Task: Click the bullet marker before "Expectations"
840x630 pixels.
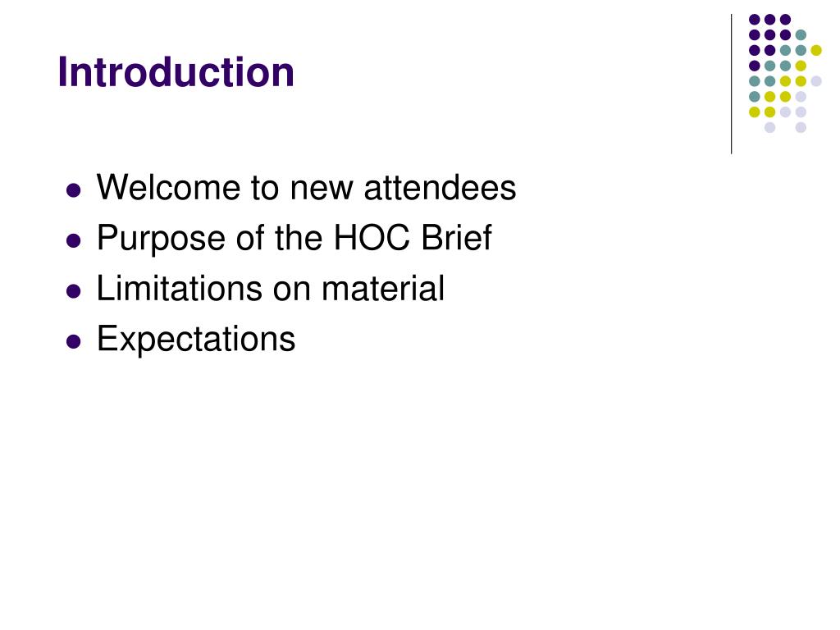Action: 73,341
